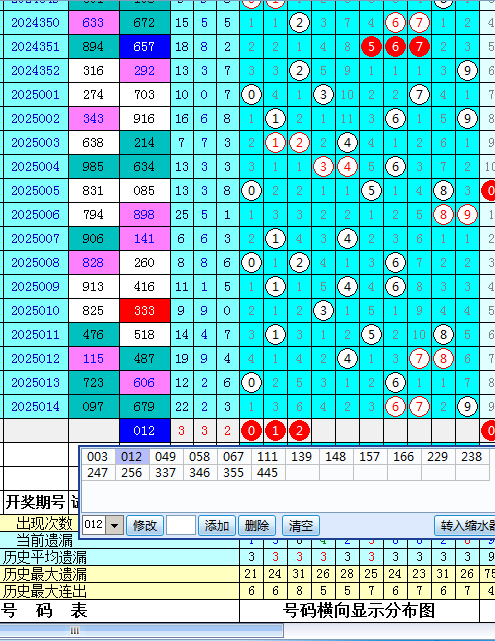Image resolution: width=495 pixels, height=641 pixels.
Task: Click the blue 657 cell in row 2024351
Action: (x=144, y=47)
